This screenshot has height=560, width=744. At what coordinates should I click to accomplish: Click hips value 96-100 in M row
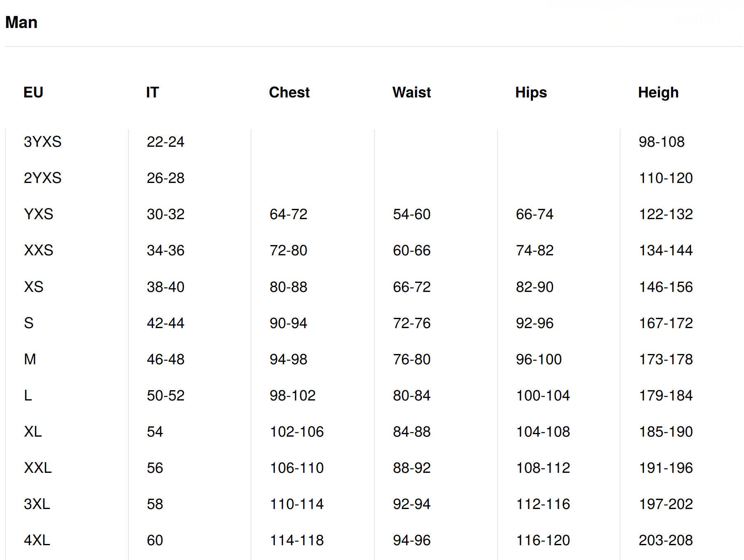coord(539,359)
